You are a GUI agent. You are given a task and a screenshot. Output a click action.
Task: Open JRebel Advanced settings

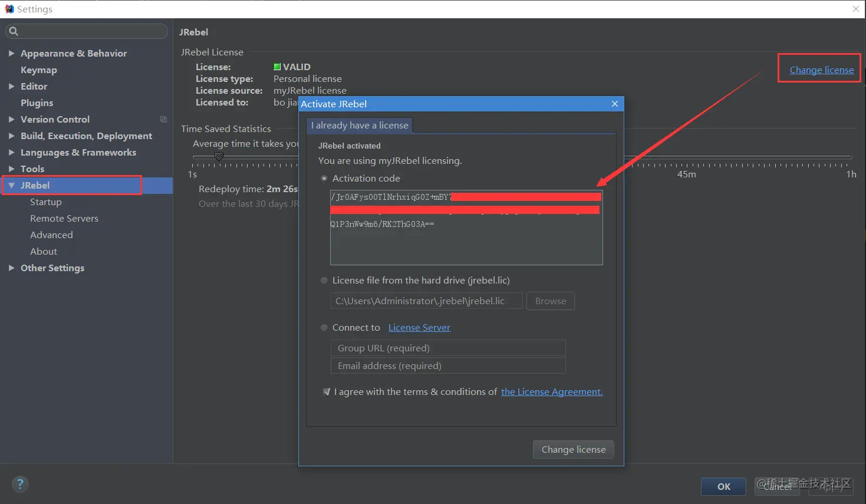[x=51, y=235]
